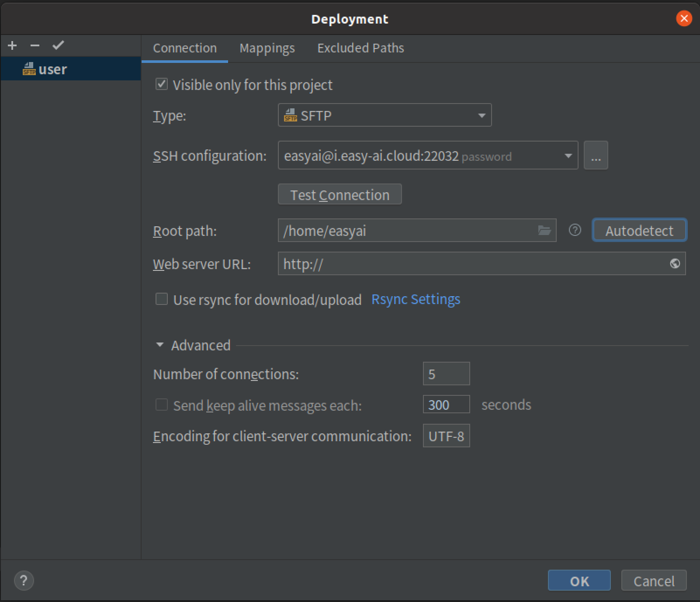The height and width of the screenshot is (602, 700).
Task: Click the Cancel button
Action: [654, 581]
